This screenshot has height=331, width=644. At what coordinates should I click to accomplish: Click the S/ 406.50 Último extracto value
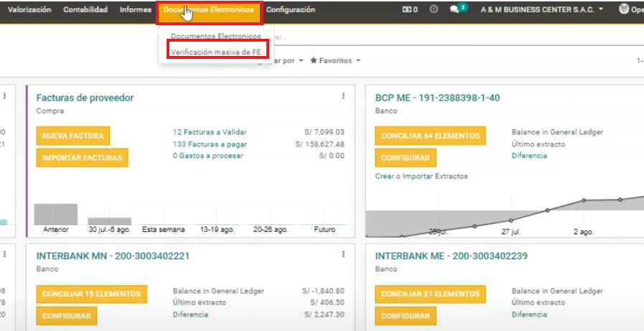[x=328, y=303]
